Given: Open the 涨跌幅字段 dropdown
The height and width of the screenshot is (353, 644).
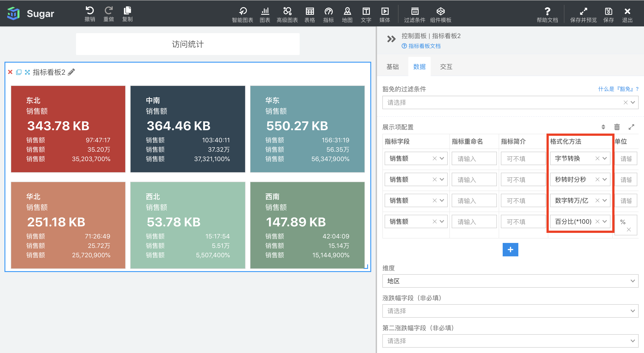Looking at the screenshot, I should point(510,311).
